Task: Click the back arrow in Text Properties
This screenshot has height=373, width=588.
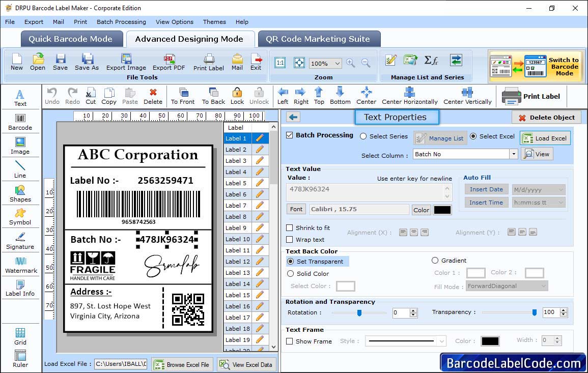Action: (293, 118)
